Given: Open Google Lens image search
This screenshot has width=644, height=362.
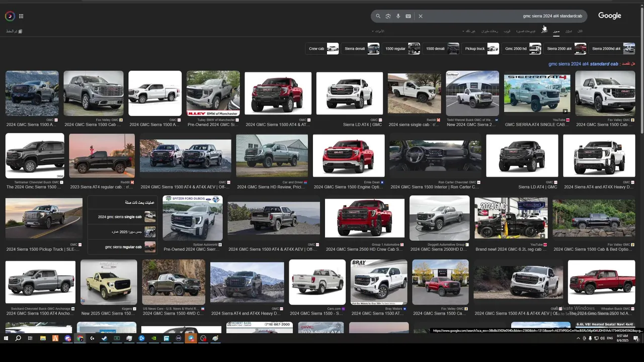Looking at the screenshot, I should (388, 16).
